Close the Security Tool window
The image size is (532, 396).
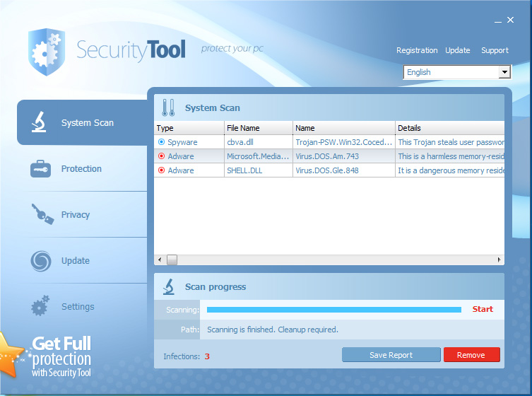(510, 20)
